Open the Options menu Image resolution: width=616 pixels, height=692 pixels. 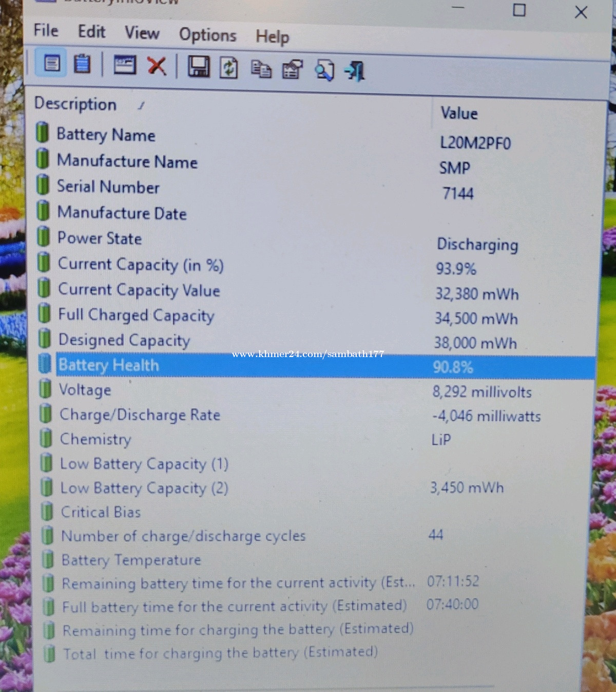coord(207,35)
